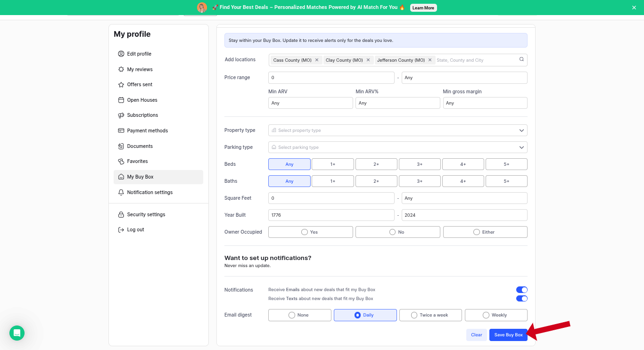
Task: Click the Year Built 1776 field
Action: 331,215
